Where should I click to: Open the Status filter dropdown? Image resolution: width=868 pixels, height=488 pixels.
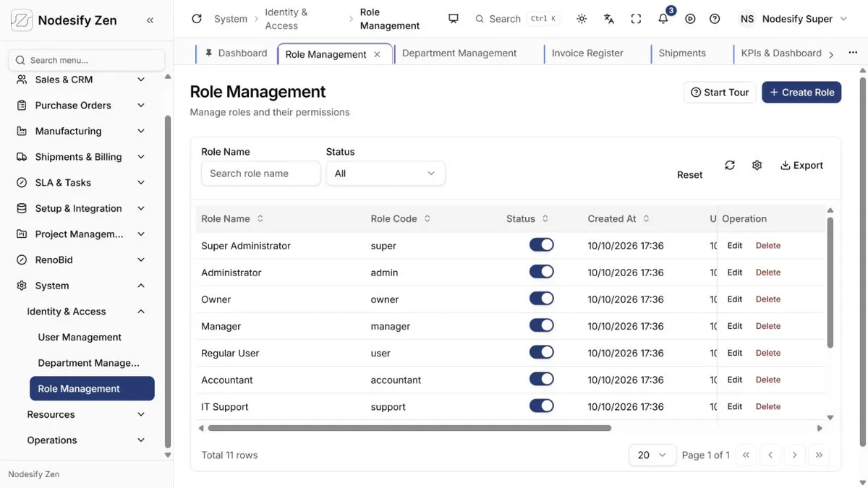(x=386, y=174)
